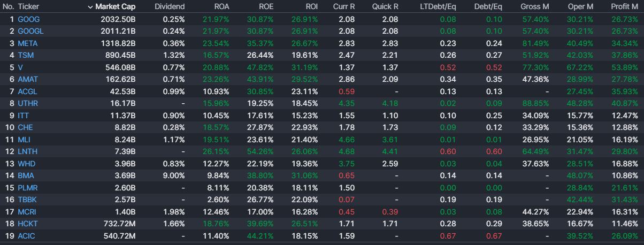Click HCKT's 732.72M market cap value
Image resolution: width=644 pixels, height=245 pixels.
pos(118,224)
